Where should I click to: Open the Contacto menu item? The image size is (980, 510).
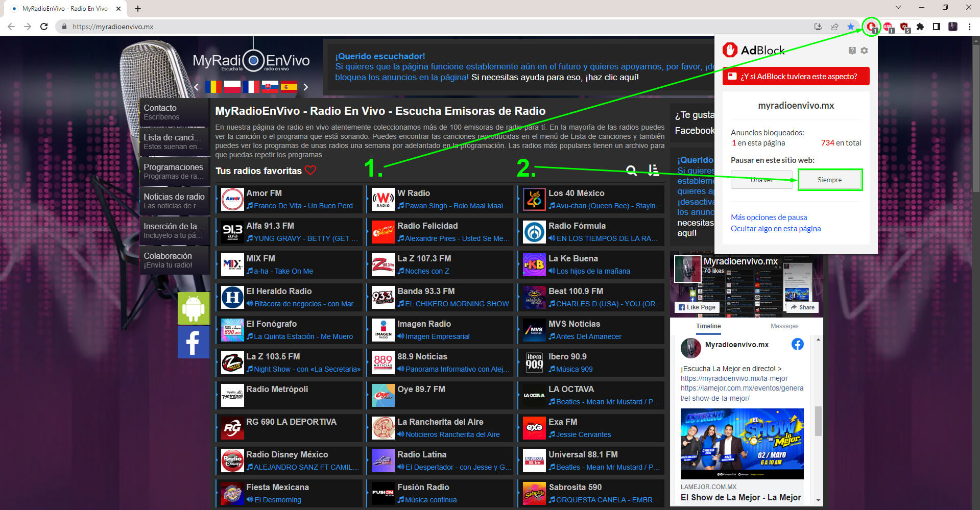pos(174,112)
